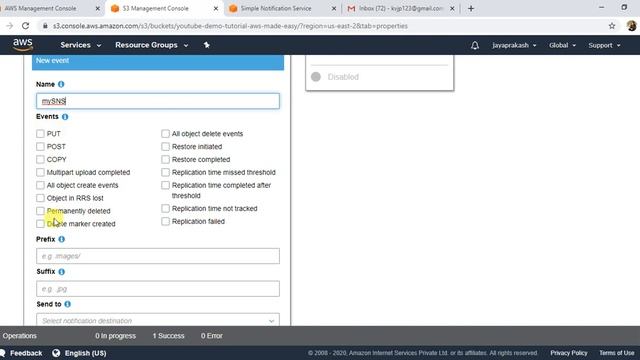640x360 pixels.
Task: Check Replication failed checkbox
Action: pos(165,221)
